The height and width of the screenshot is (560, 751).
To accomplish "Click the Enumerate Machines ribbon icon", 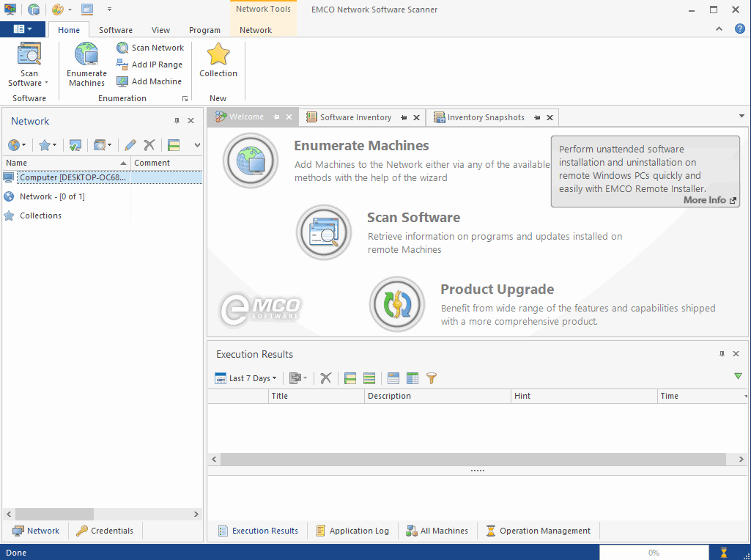I will (86, 56).
